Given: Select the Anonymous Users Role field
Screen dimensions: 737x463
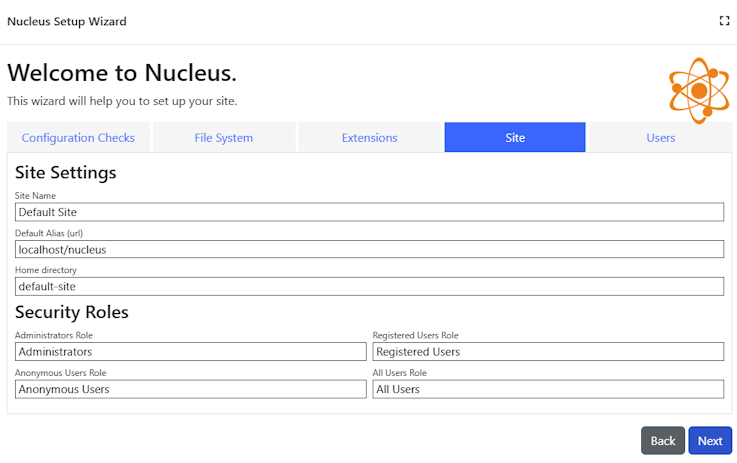Looking at the screenshot, I should point(190,389).
